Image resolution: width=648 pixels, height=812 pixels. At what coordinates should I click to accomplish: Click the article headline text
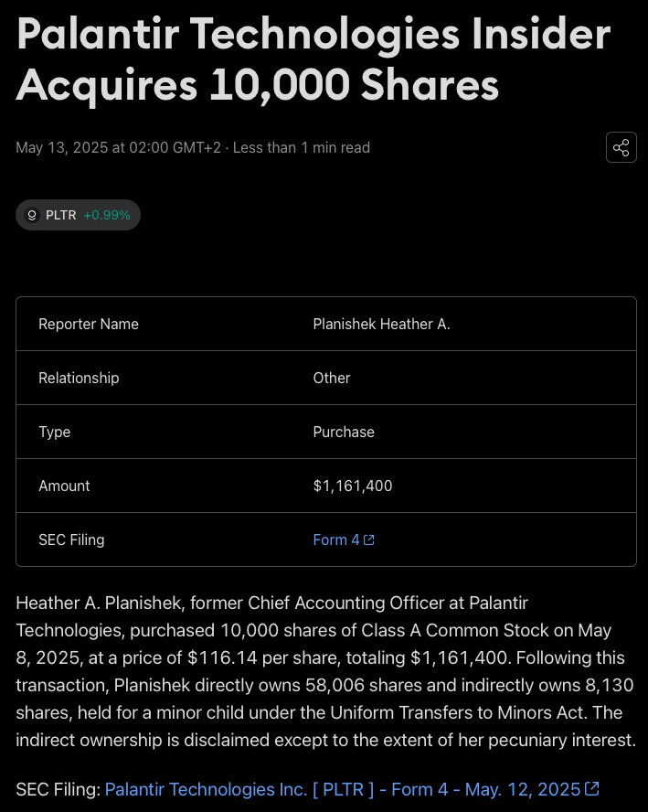coord(313,59)
